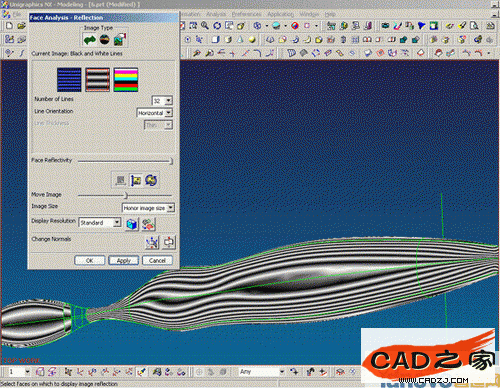Choose the Scene Images sphere icon
This screenshot has width=500, height=388.
coord(105,40)
